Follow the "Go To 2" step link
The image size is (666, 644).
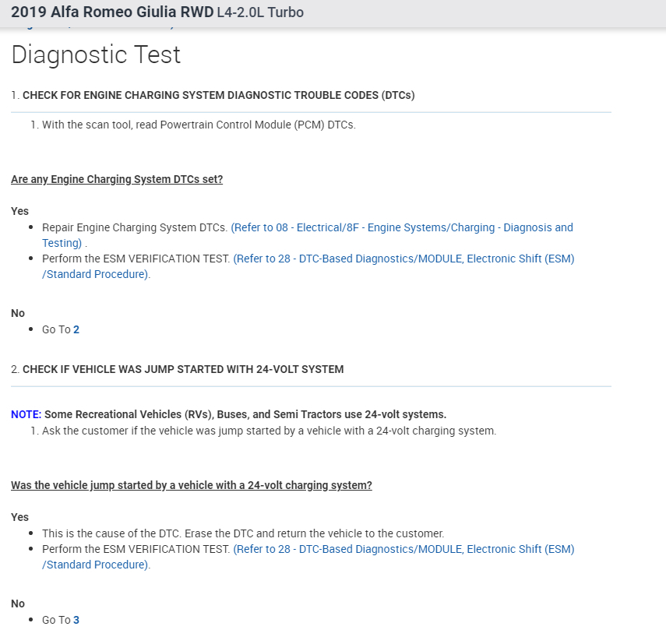click(76, 329)
